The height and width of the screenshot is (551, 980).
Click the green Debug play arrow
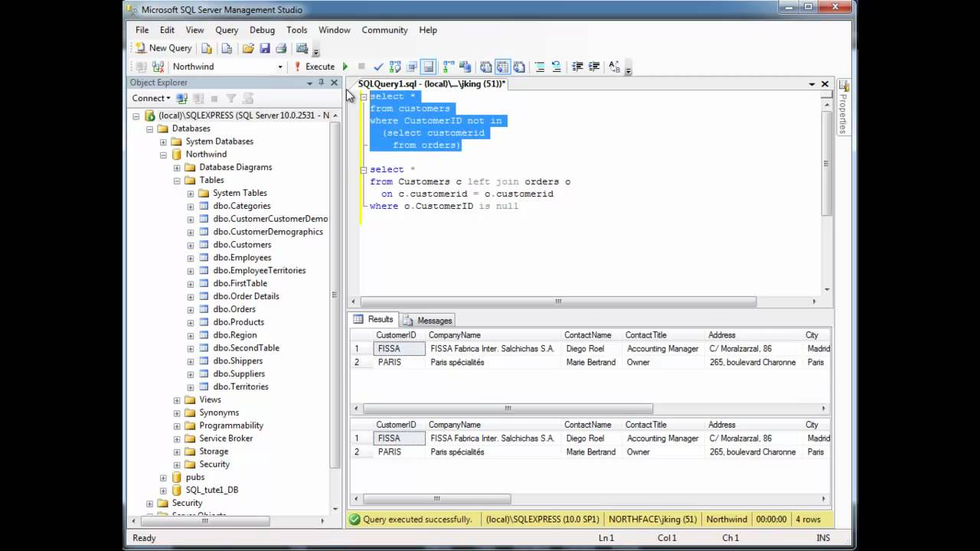345,67
